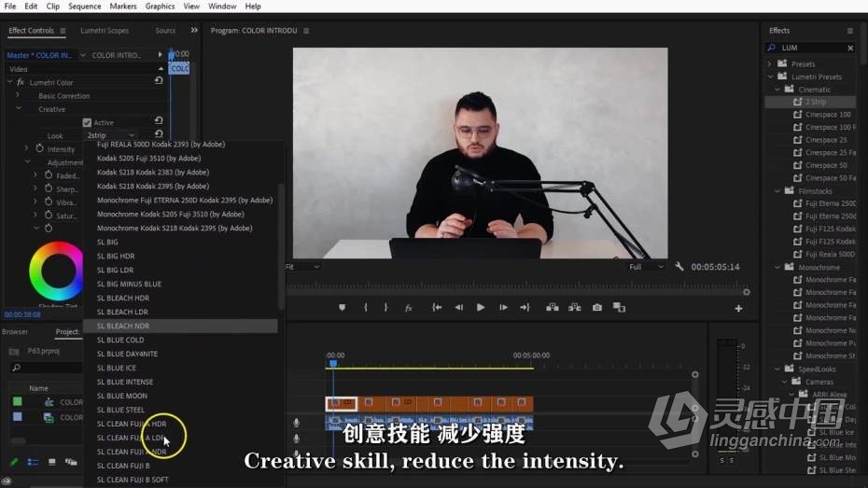Viewport: 868px width, 488px height.
Task: Click the Project panel search field
Action: (x=46, y=368)
